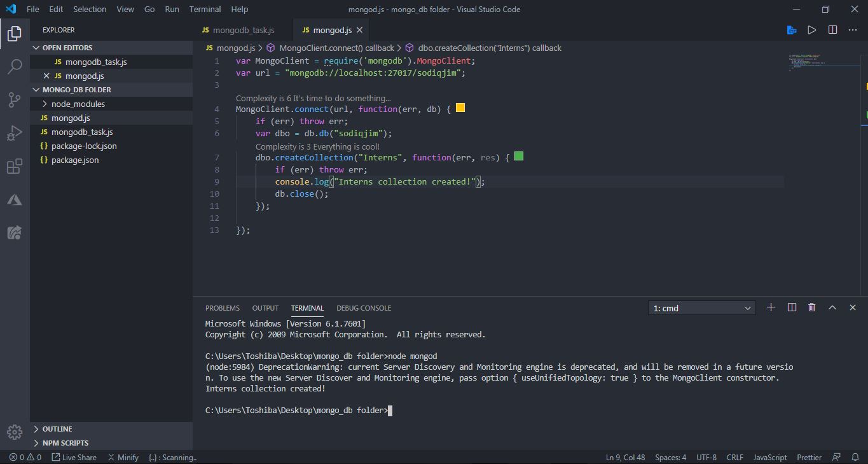
Task: Open the terminal selector dropdown 1: cmd
Action: pos(701,308)
